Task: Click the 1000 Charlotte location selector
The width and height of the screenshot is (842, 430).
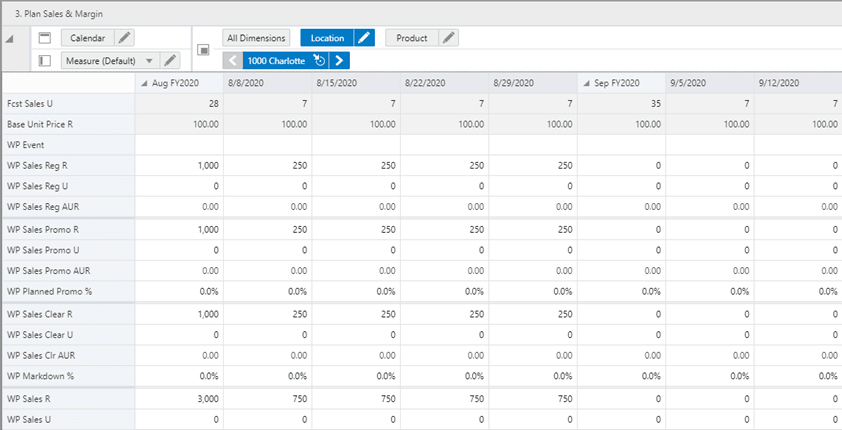Action: coord(277,61)
